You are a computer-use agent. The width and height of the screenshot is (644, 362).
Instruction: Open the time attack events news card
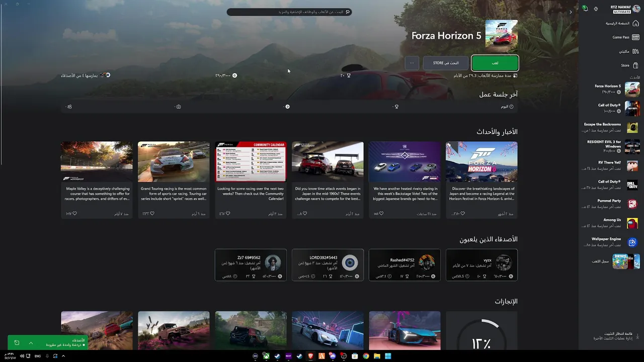pyautogui.click(x=328, y=180)
